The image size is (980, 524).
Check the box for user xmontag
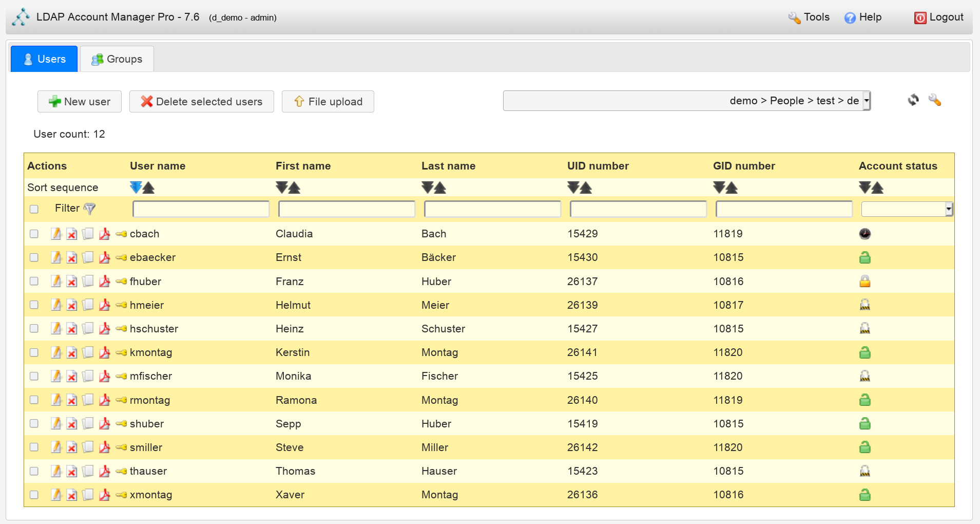pyautogui.click(x=34, y=495)
